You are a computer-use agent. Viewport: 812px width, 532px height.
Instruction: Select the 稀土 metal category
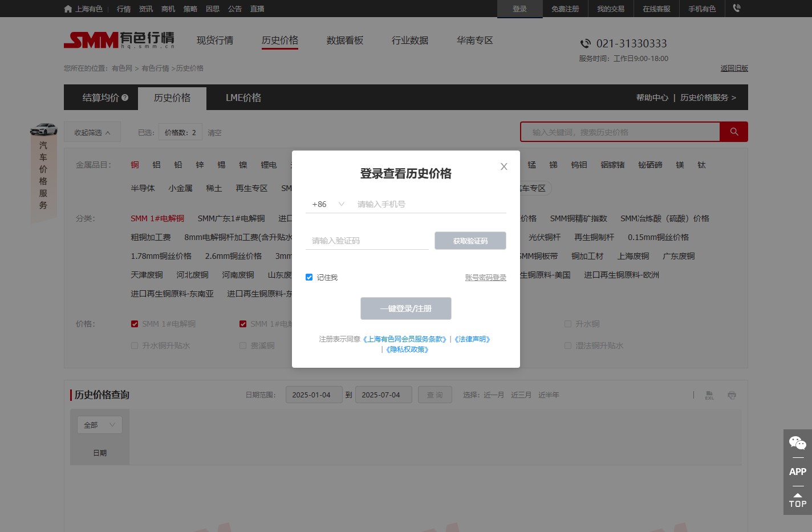click(214, 188)
